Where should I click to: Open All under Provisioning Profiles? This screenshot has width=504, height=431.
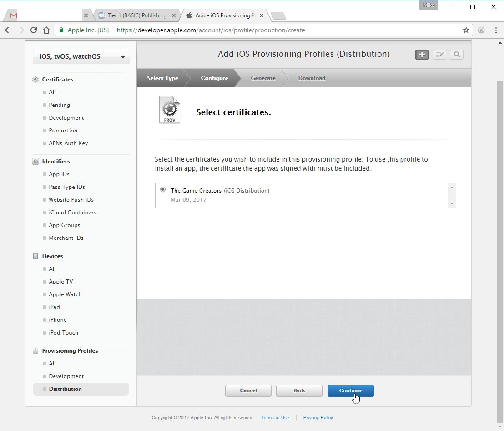tap(52, 364)
